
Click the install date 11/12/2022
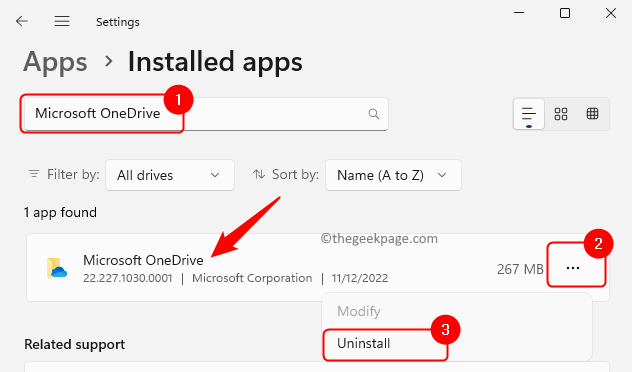pyautogui.click(x=360, y=278)
